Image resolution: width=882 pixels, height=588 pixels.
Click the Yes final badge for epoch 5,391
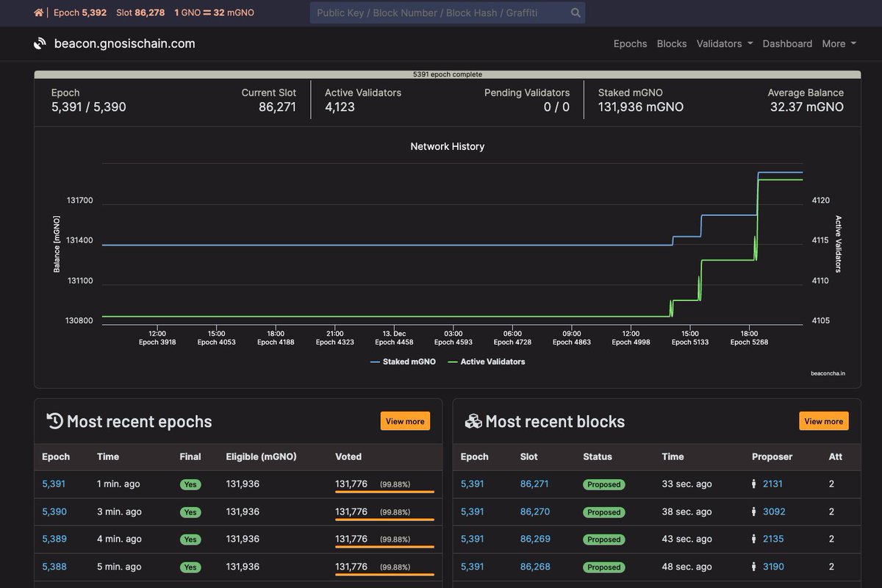click(x=190, y=484)
